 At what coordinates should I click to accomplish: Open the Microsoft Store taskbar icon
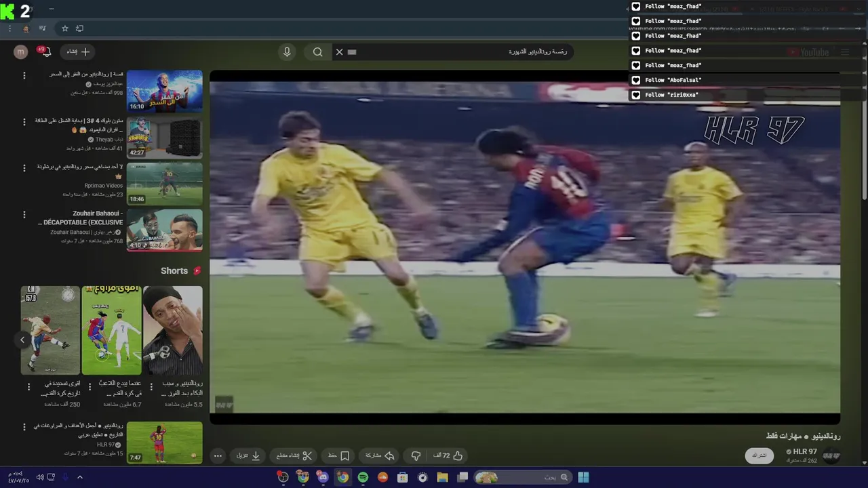[403, 477]
